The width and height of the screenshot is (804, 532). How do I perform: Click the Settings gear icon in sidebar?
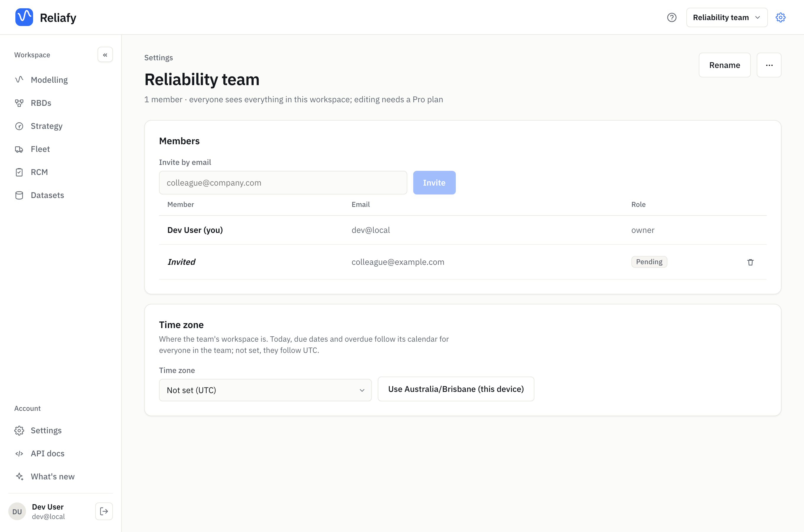[19, 430]
